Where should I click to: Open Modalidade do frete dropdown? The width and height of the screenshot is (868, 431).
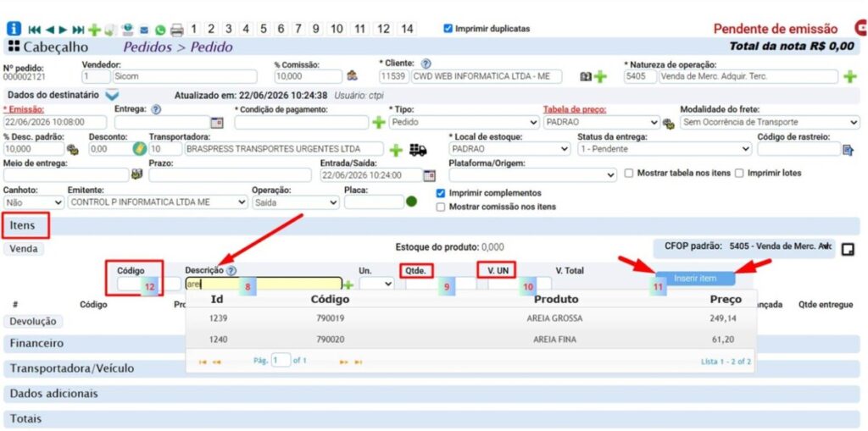(x=770, y=122)
